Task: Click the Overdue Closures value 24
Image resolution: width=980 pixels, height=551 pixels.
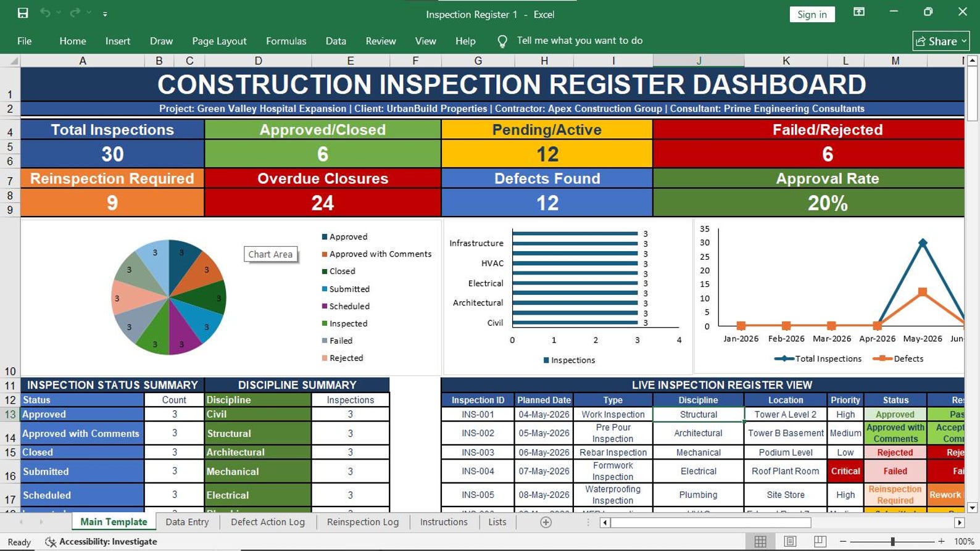Action: tap(322, 203)
